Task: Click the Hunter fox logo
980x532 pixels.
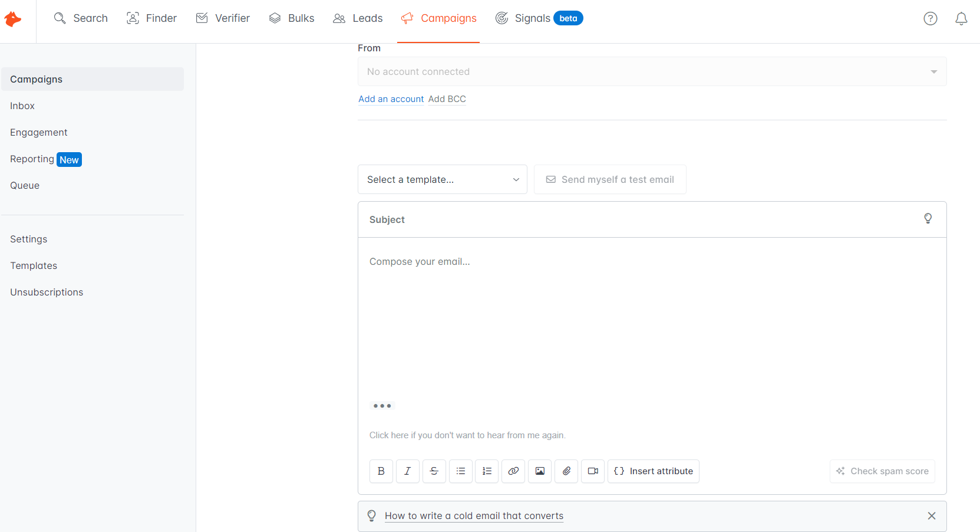Action: pos(13,19)
